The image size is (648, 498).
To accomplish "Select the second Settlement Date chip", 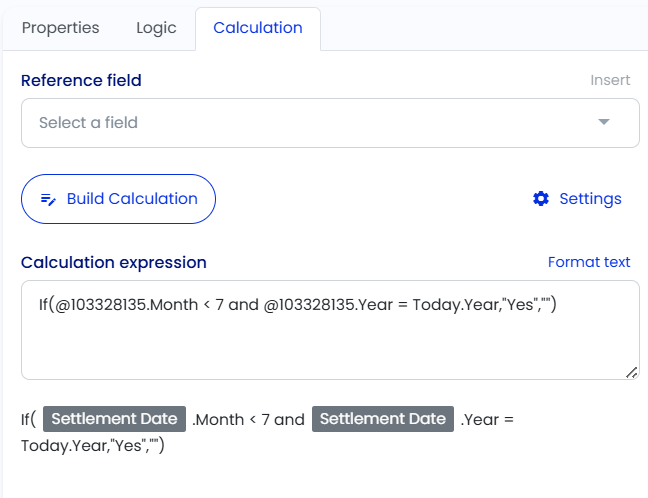I will coord(383,419).
